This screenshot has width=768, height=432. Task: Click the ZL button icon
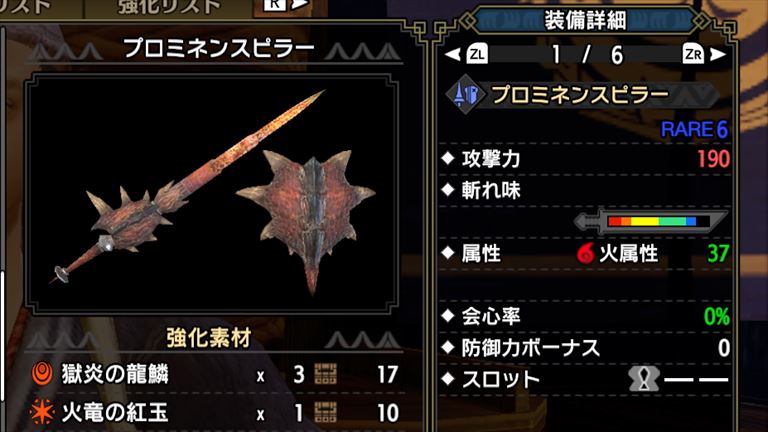pos(477,54)
